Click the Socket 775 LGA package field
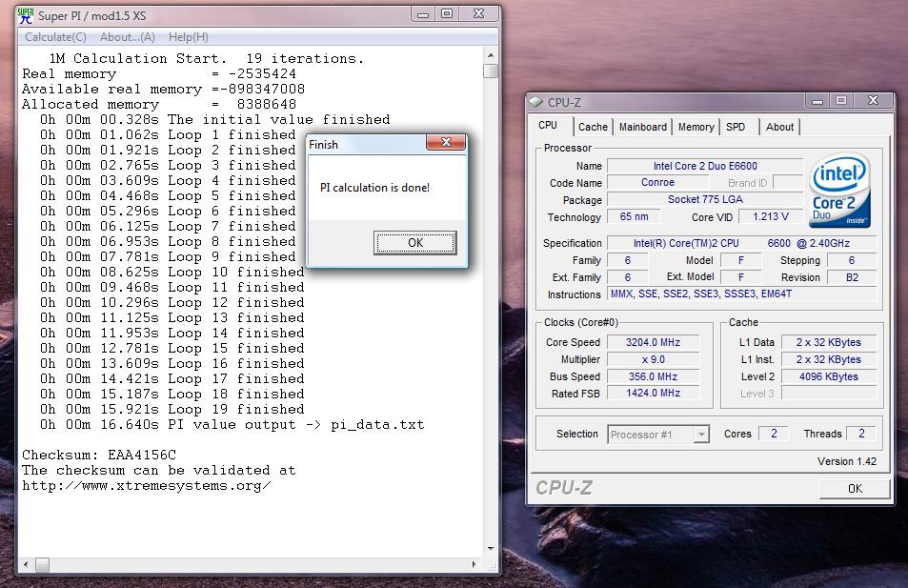Image resolution: width=908 pixels, height=588 pixels. pos(705,200)
